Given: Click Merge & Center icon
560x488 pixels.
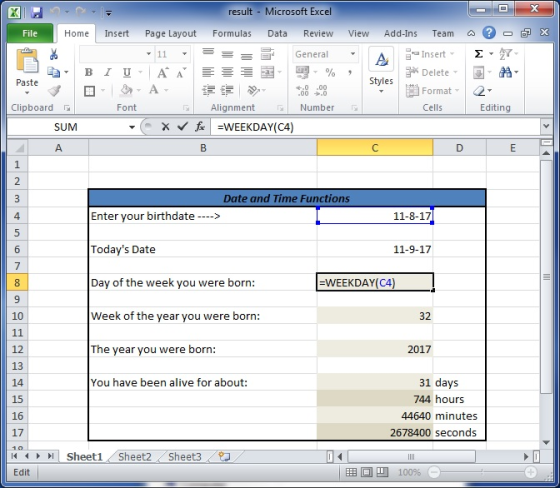Looking at the screenshot, I should tap(268, 72).
